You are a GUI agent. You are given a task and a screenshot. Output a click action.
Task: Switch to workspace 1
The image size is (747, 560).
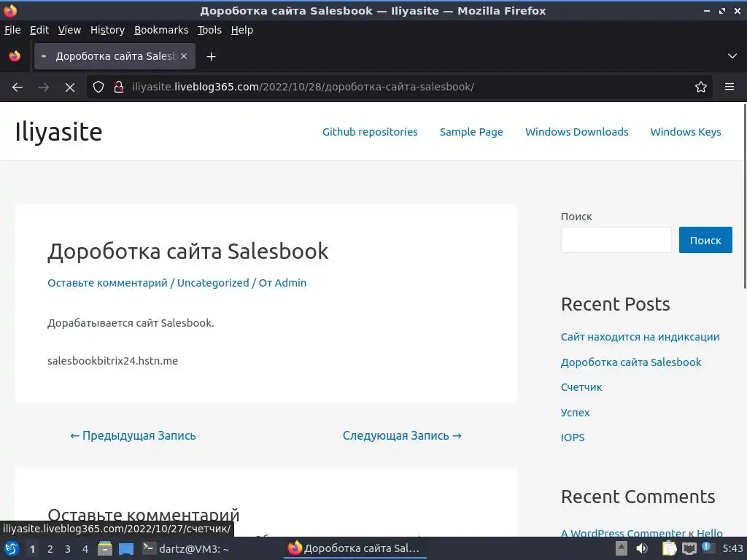pyautogui.click(x=32, y=549)
